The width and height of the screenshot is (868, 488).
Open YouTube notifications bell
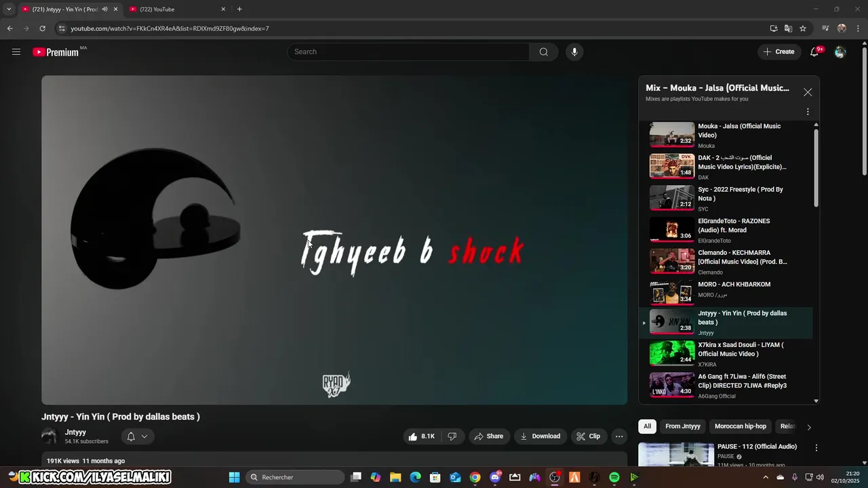pyautogui.click(x=815, y=52)
